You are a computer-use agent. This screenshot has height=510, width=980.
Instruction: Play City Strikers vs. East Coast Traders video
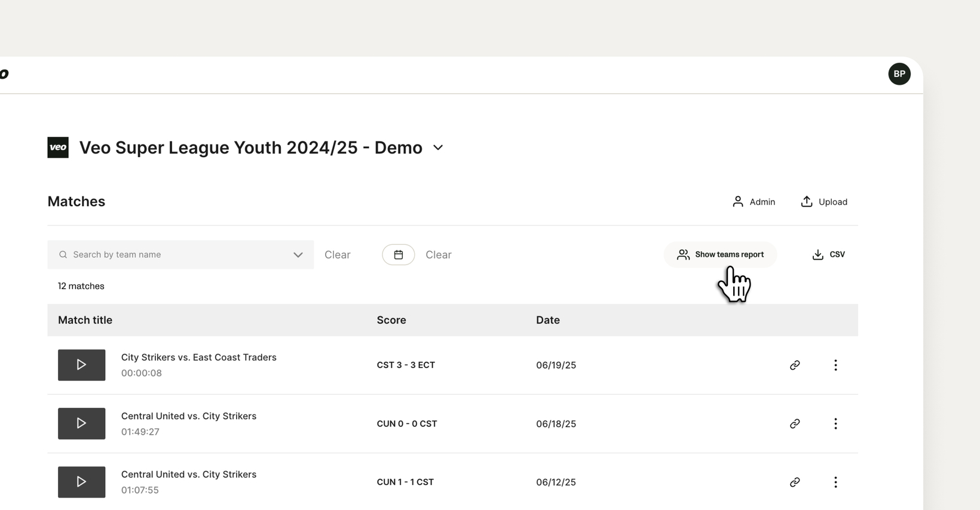coord(81,365)
